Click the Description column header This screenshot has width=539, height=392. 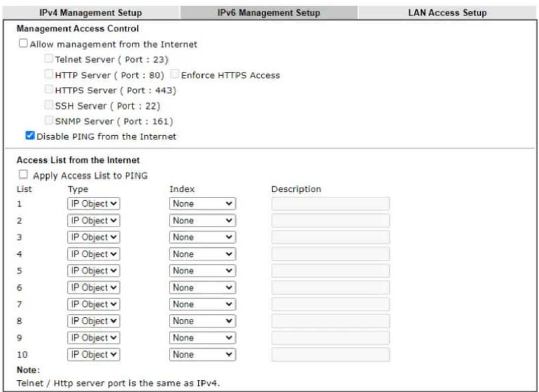[x=296, y=189]
